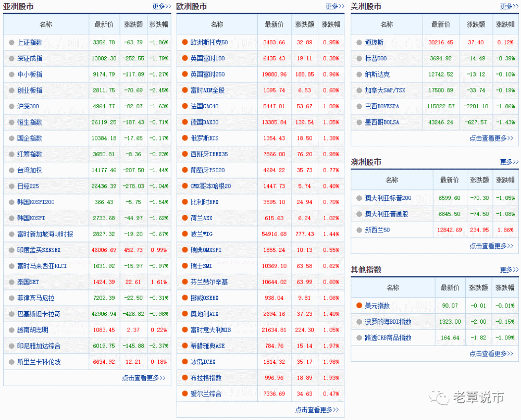Click 美元指数 latest price 90.07
Viewport: 521px width, 420px height.
point(450,306)
